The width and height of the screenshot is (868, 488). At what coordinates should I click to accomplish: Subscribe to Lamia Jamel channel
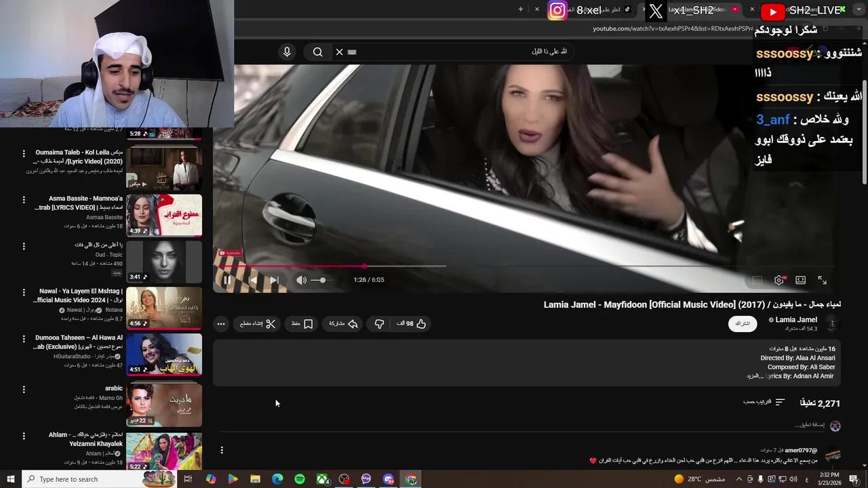coord(743,324)
